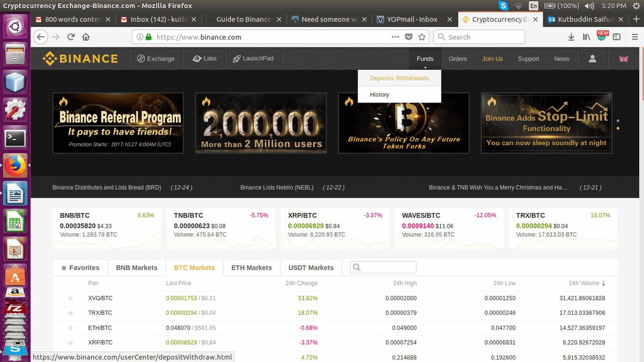Open the BNB/BTC ticker card
644x362 pixels.
107,228
